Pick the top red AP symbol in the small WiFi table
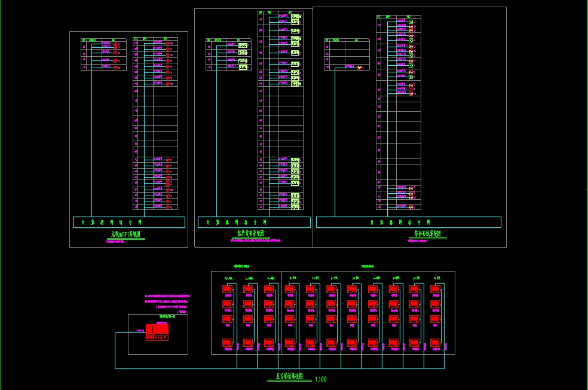 [115, 44]
